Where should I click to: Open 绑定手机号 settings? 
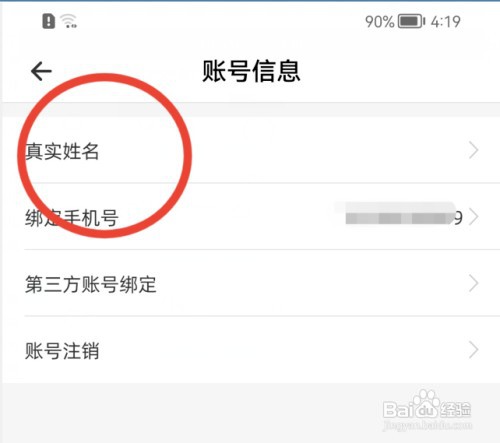251,216
